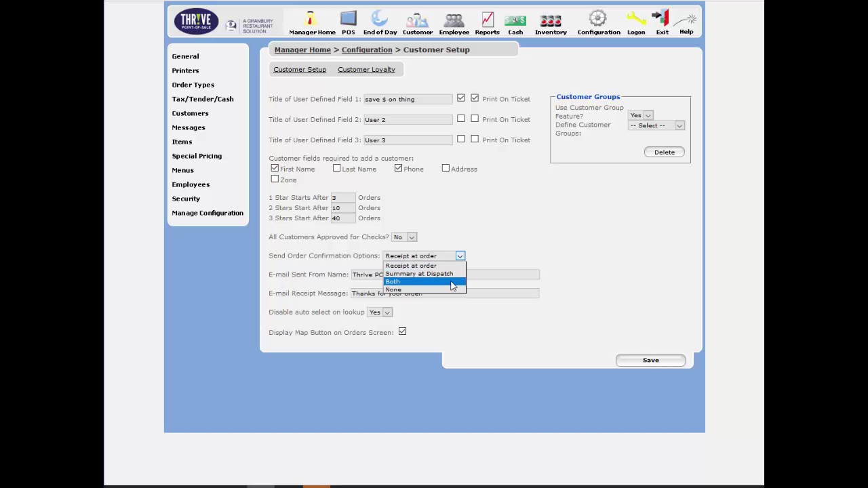
Task: Launch the POS screen icon
Action: pyautogui.click(x=348, y=22)
